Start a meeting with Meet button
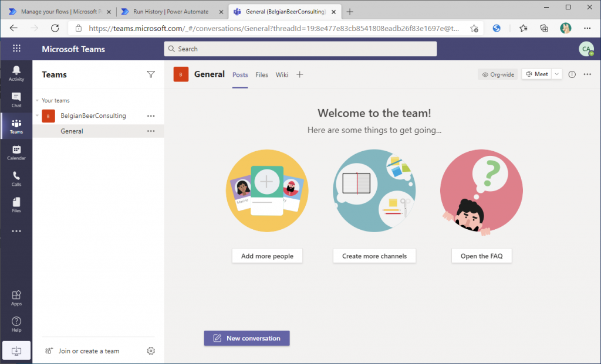Viewport: 601px width, 364px height. (536, 74)
